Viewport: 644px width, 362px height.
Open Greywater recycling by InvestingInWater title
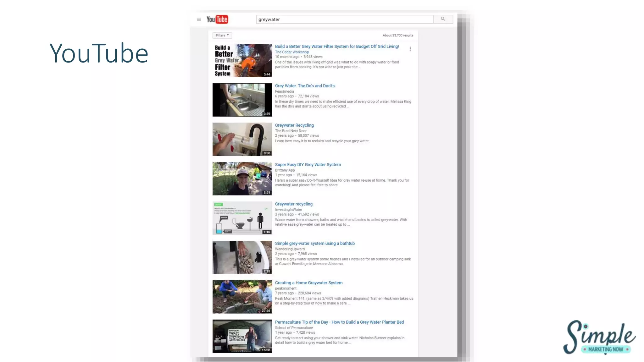[294, 204]
